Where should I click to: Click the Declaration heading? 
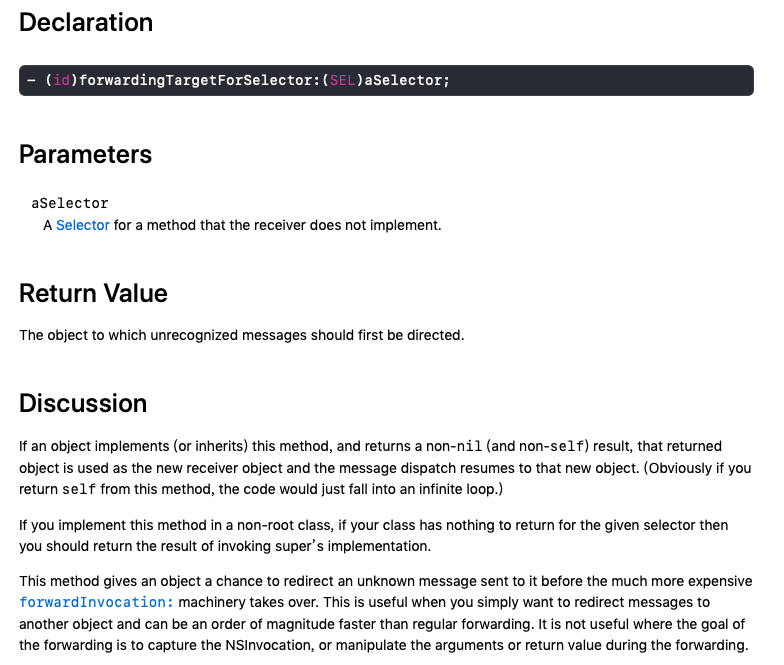(86, 22)
